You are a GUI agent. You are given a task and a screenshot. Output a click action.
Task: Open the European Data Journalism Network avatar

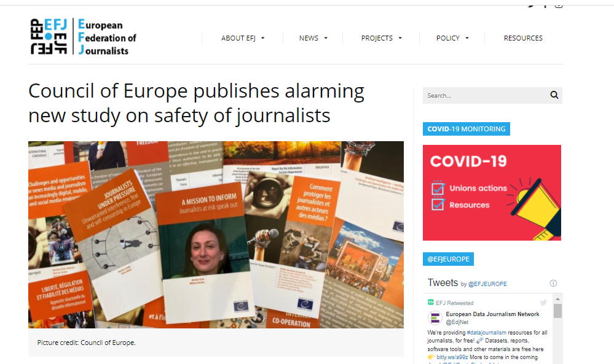(435, 318)
